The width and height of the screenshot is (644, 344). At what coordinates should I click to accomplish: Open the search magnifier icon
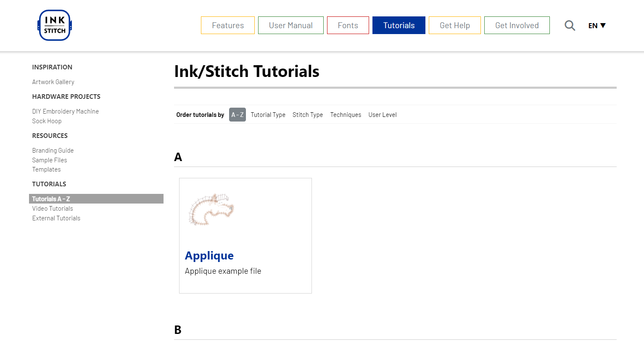coord(570,26)
